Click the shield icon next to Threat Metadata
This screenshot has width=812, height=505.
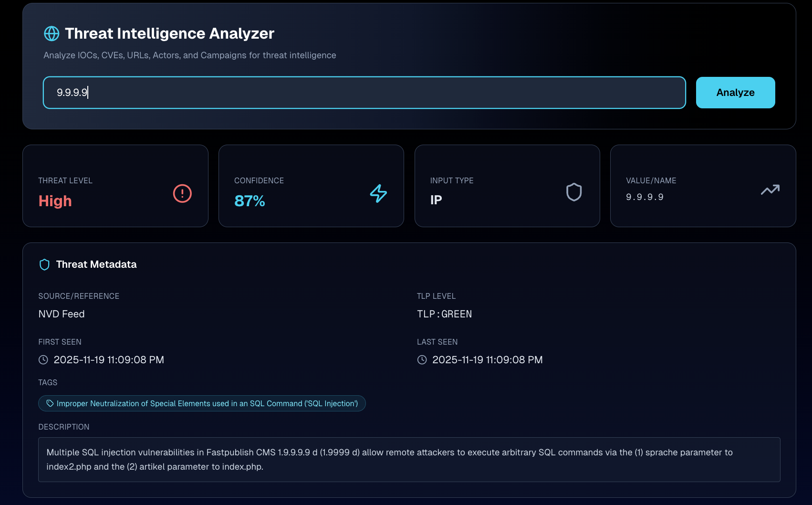44,264
